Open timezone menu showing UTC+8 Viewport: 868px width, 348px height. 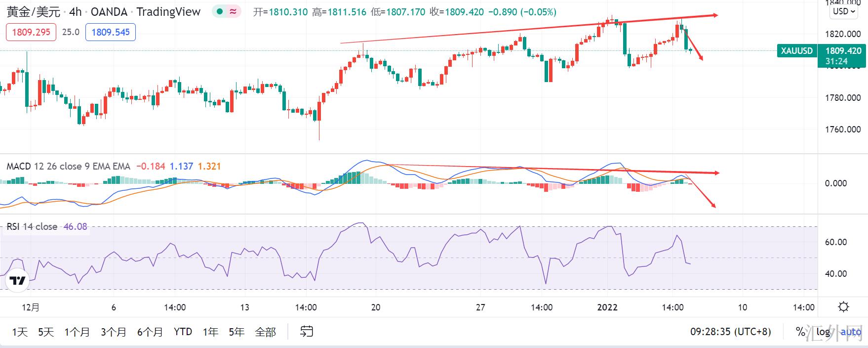[730, 332]
